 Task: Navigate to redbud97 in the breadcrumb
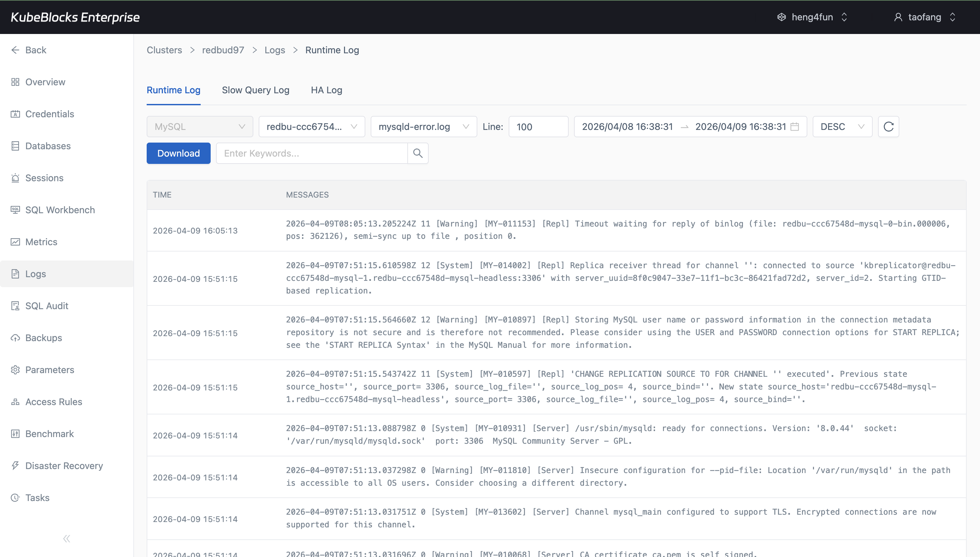click(223, 50)
